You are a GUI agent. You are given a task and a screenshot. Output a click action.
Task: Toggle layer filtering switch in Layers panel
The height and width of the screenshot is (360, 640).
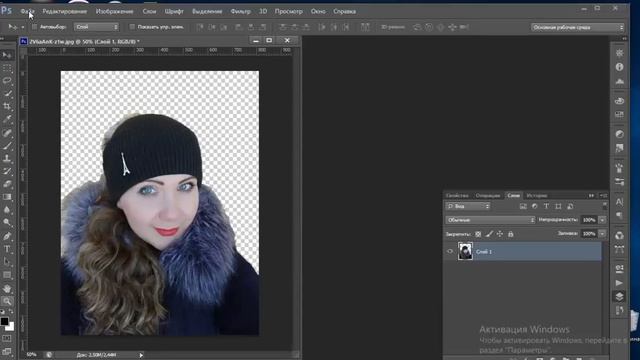pyautogui.click(x=604, y=206)
